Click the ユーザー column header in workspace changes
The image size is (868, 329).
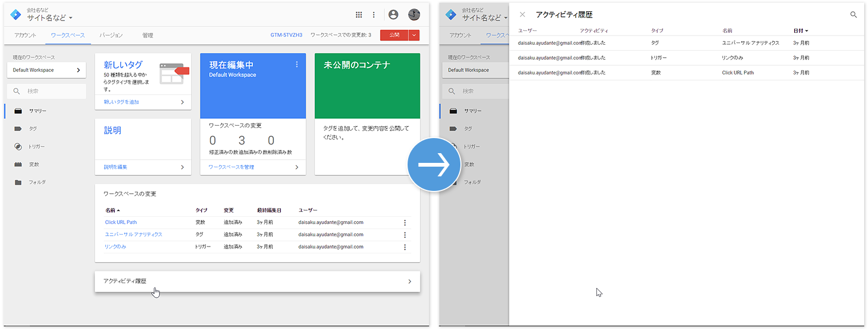click(308, 210)
